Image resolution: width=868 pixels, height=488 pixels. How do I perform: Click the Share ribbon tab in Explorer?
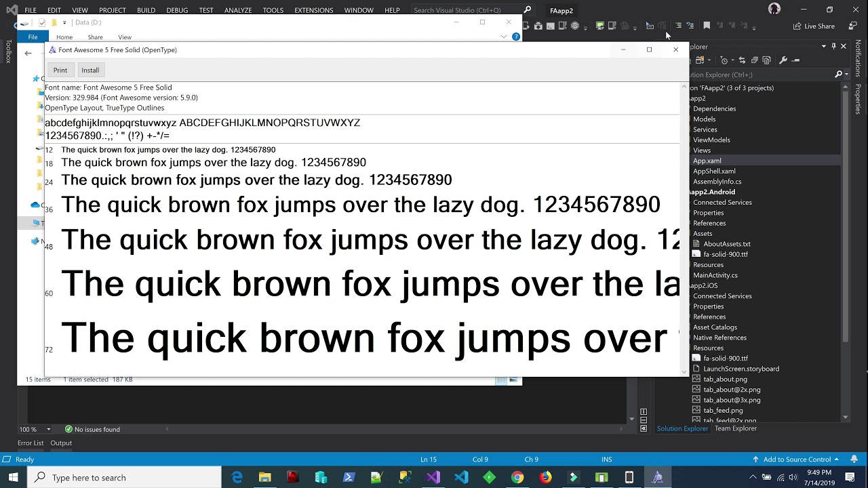[x=95, y=37]
